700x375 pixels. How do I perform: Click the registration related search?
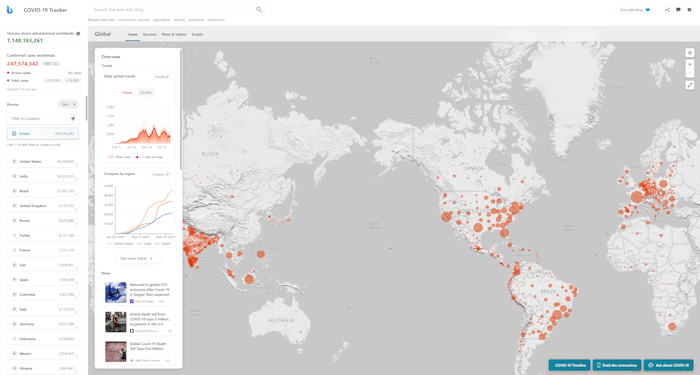[x=162, y=20]
